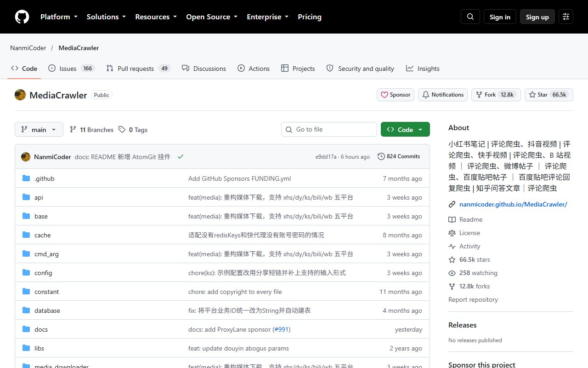The image size is (588, 368).
Task: Switch to the Issues tab
Action: [71, 69]
